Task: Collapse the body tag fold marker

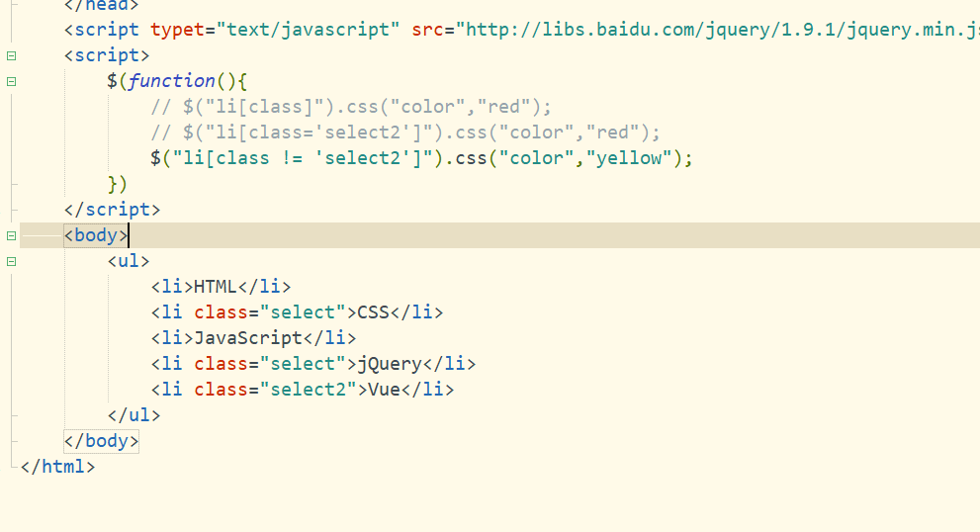Action: (x=11, y=235)
